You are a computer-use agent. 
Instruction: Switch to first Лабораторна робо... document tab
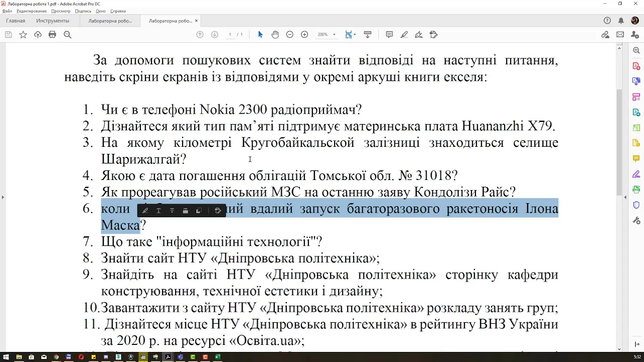click(110, 21)
